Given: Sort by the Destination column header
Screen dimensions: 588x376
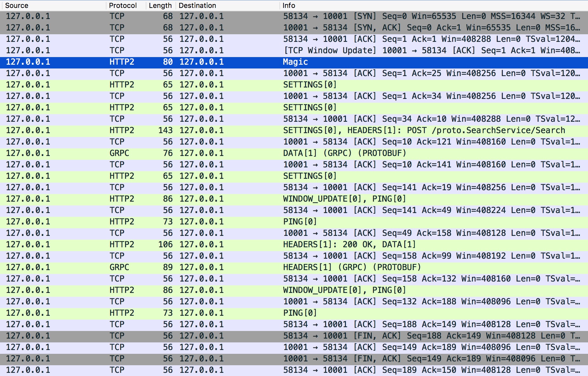Looking at the screenshot, I should tap(197, 5).
